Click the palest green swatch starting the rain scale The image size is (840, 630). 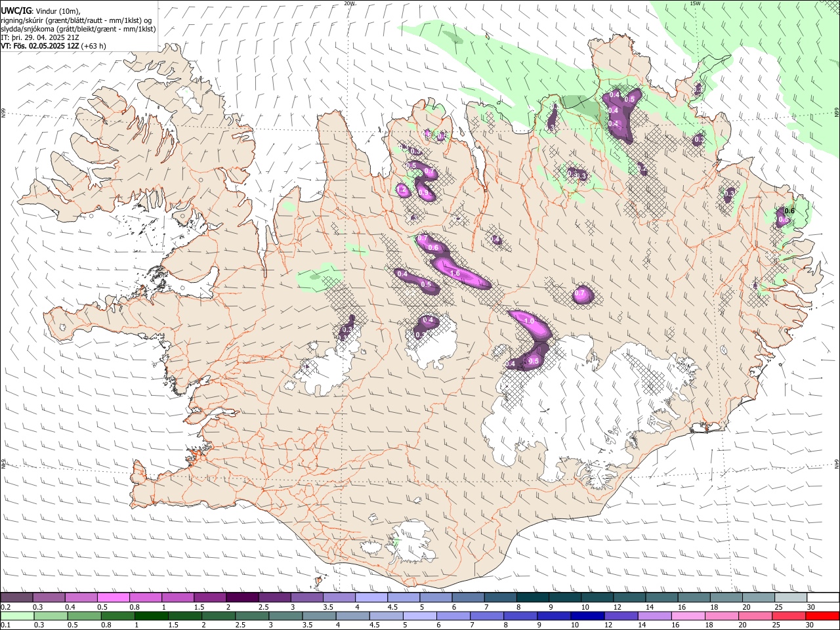pos(16,616)
